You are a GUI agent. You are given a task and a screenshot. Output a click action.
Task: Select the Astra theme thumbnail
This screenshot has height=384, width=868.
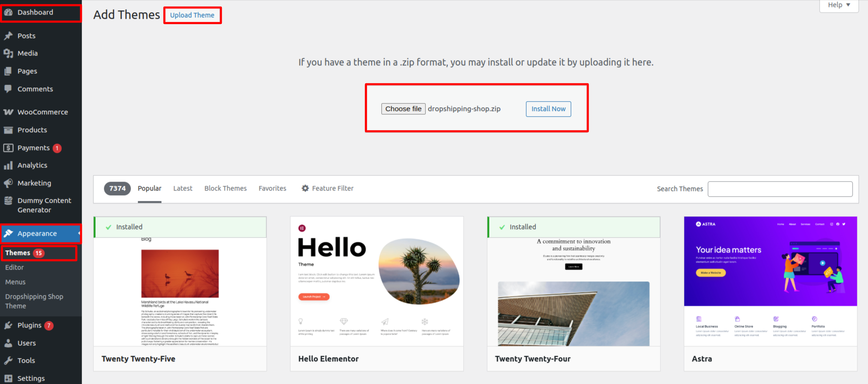tap(771, 281)
